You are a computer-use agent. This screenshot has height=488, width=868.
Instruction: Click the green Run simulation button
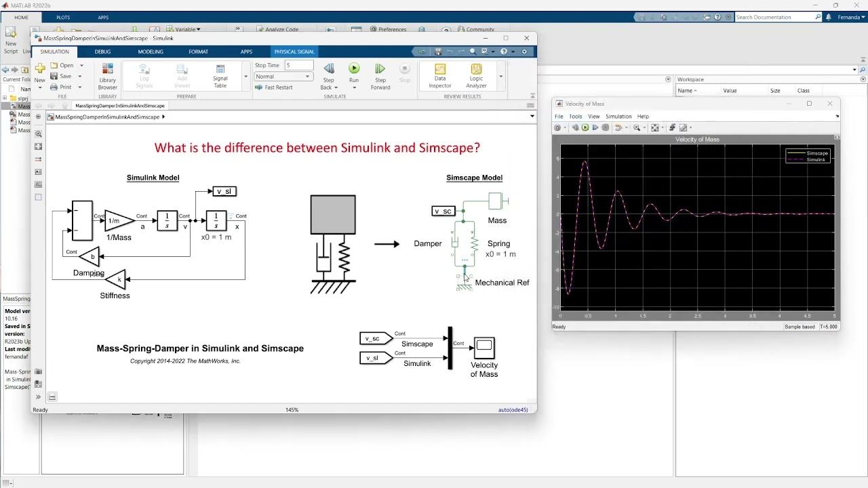[x=354, y=68]
